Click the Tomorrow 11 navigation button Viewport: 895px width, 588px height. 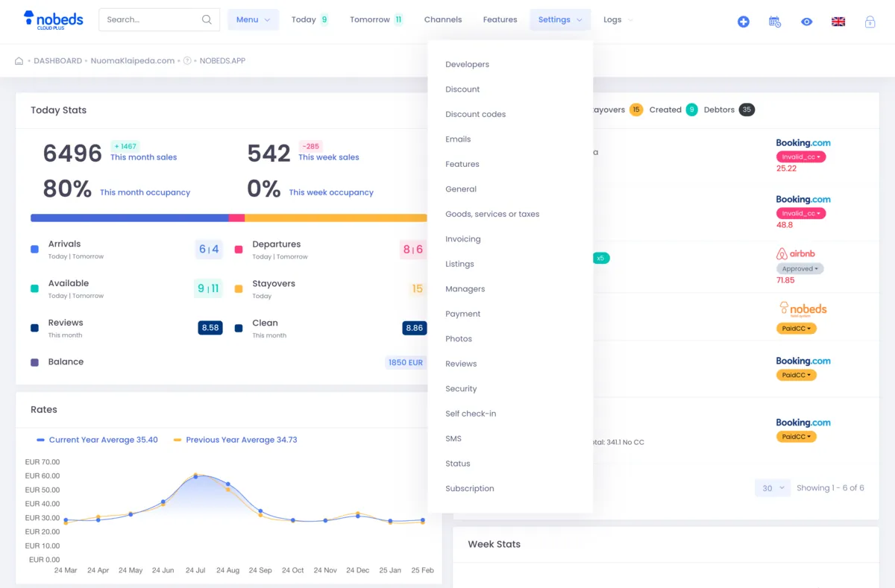tap(376, 19)
